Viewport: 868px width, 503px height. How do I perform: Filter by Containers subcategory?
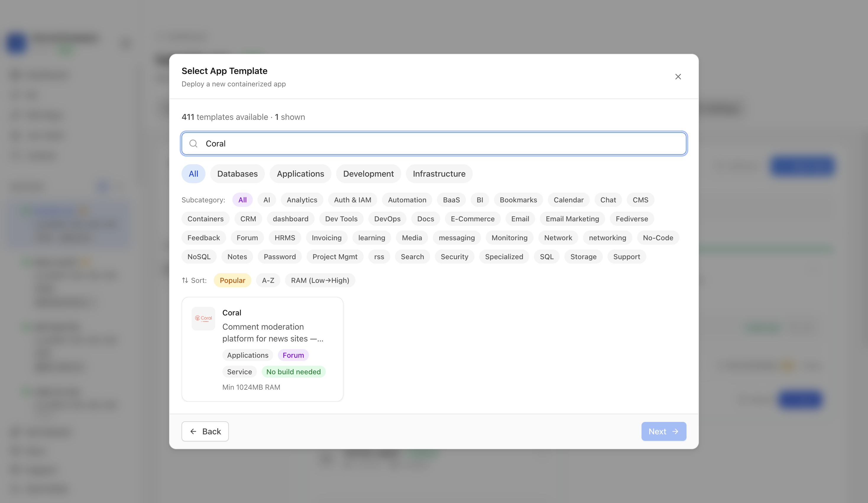[206, 219]
